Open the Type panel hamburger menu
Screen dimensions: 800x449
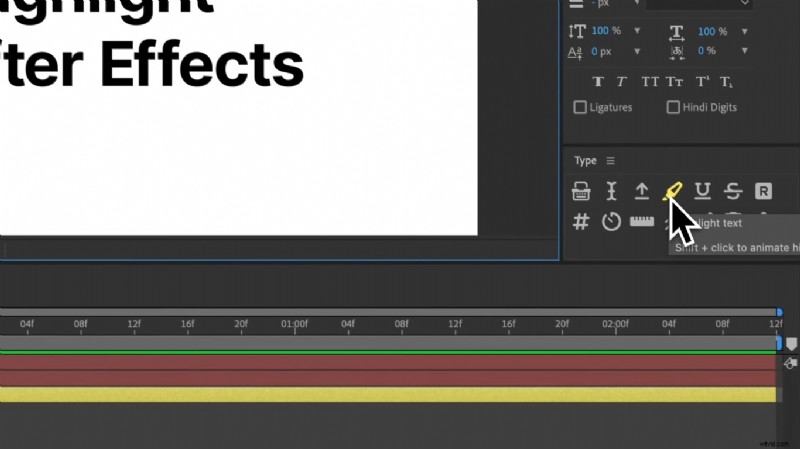611,161
